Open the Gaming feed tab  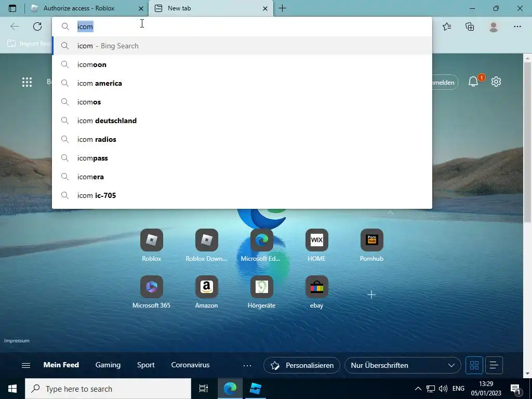click(x=108, y=365)
